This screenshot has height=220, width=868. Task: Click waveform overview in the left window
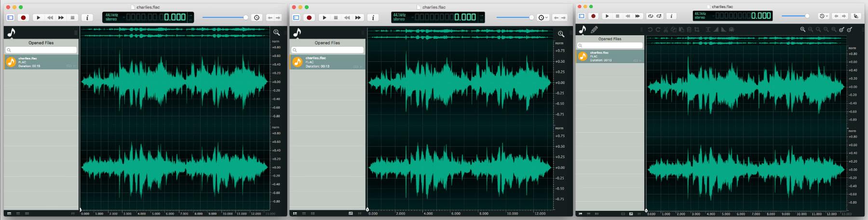click(175, 33)
